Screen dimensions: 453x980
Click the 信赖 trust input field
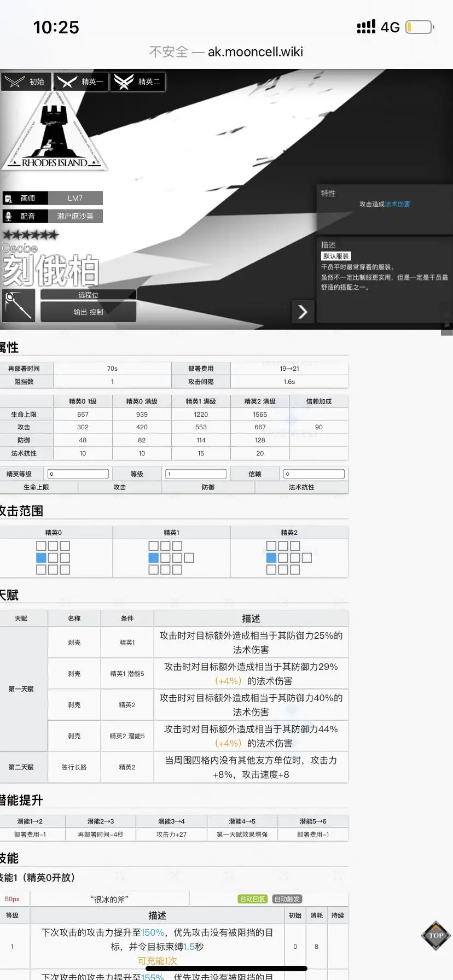click(314, 474)
